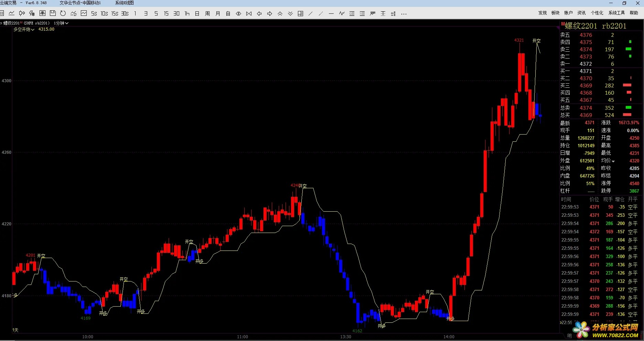Image resolution: width=644 pixels, height=341 pixels.
Task: Open the 账户 menu
Action: (x=568, y=13)
